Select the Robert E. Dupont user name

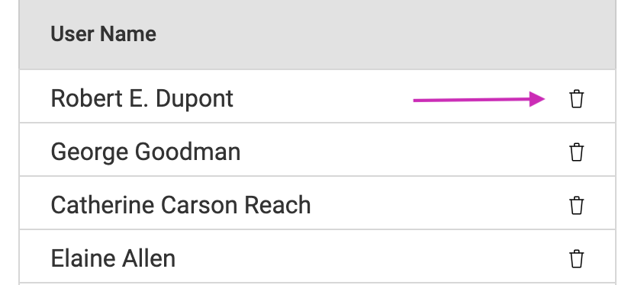[x=142, y=99]
